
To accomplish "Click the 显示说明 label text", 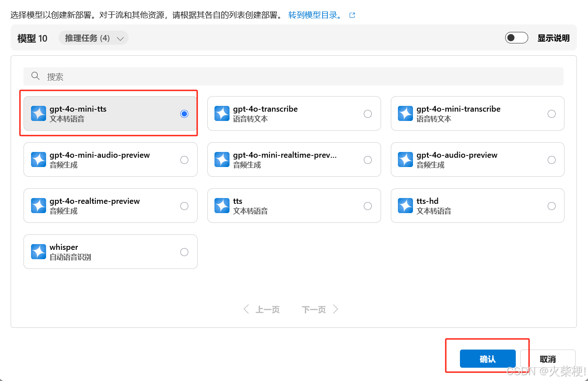I will 553,38.
